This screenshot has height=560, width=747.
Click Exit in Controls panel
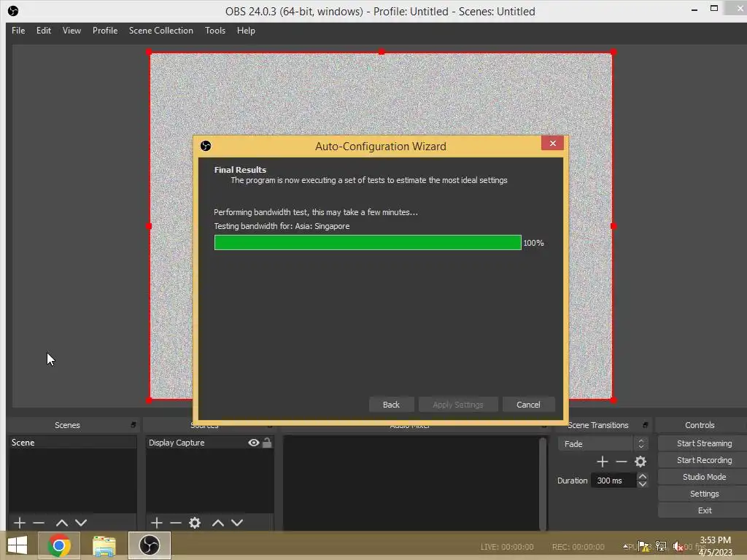(704, 510)
